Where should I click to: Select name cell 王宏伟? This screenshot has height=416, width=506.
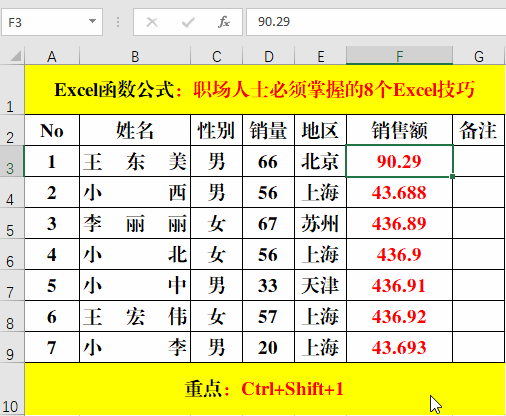pos(135,316)
